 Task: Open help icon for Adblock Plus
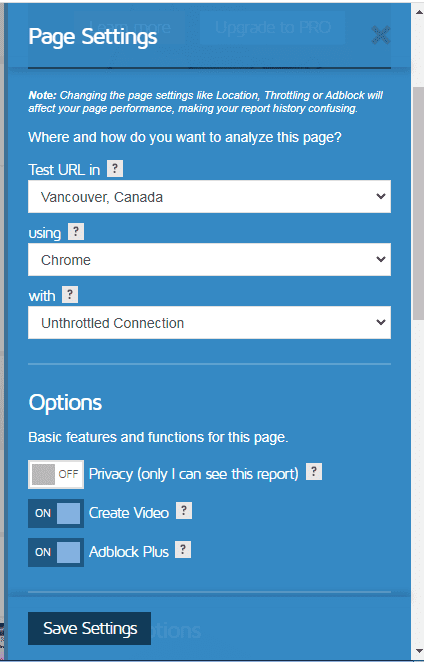coord(183,550)
